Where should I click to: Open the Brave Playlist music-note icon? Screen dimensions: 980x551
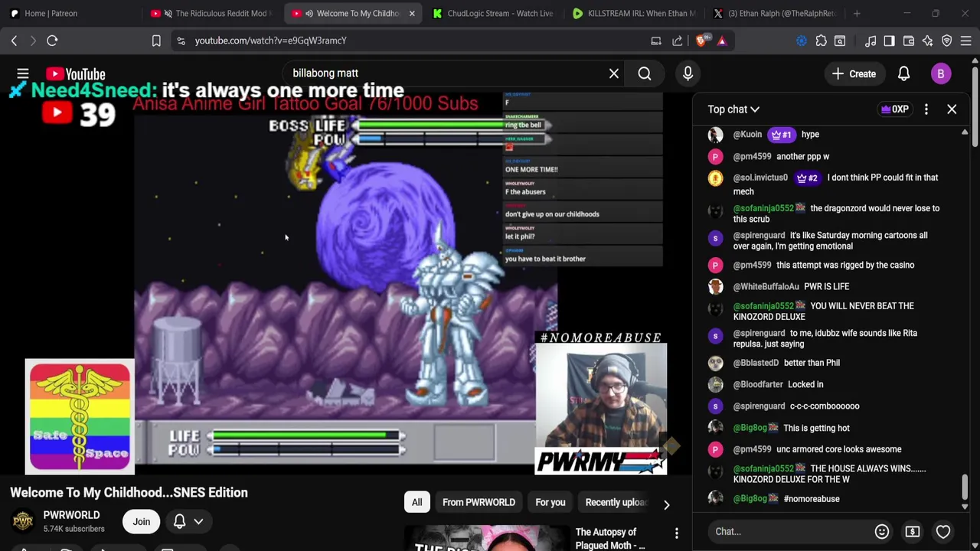click(x=871, y=41)
